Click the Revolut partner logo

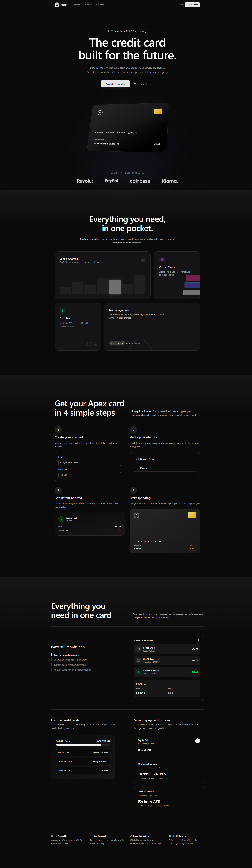click(85, 181)
